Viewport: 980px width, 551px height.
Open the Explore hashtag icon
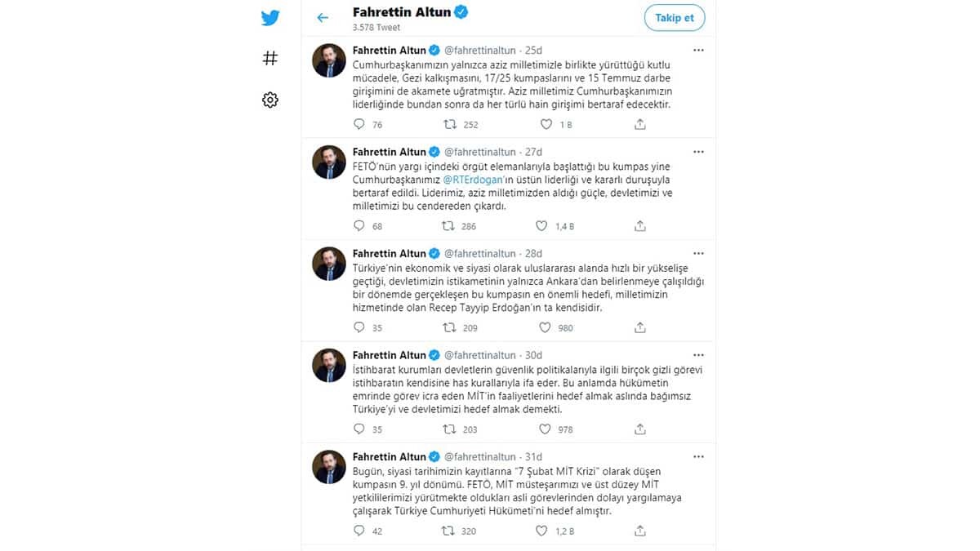[x=269, y=57]
